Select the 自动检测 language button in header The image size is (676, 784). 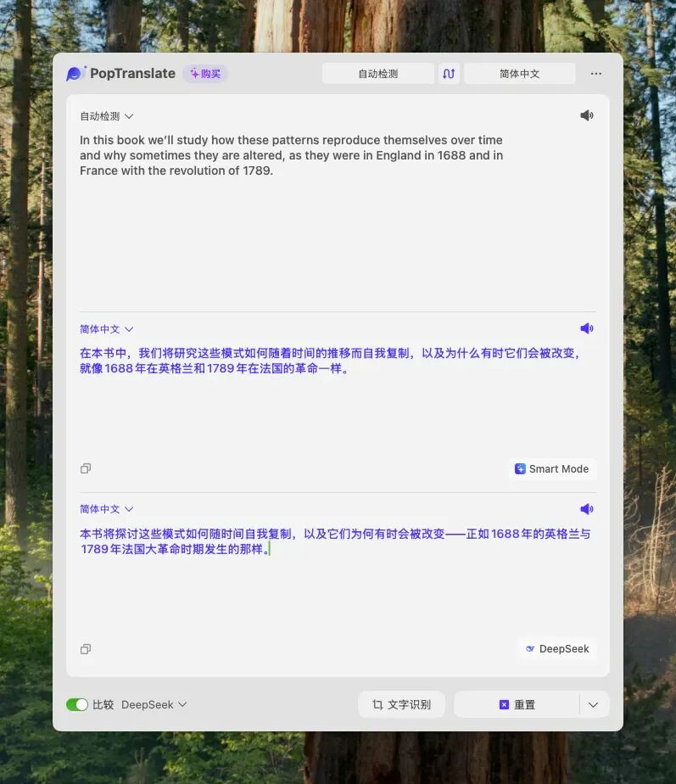[378, 74]
